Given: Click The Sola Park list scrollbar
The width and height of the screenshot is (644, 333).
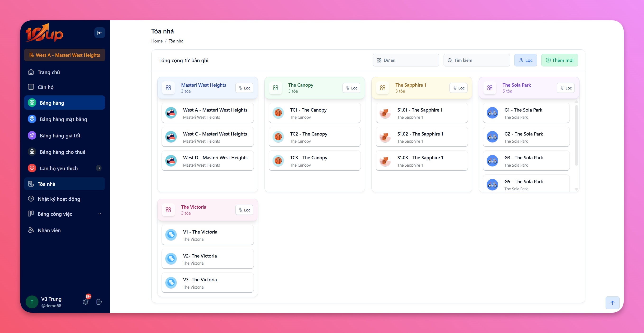Looking at the screenshot, I should [576, 135].
